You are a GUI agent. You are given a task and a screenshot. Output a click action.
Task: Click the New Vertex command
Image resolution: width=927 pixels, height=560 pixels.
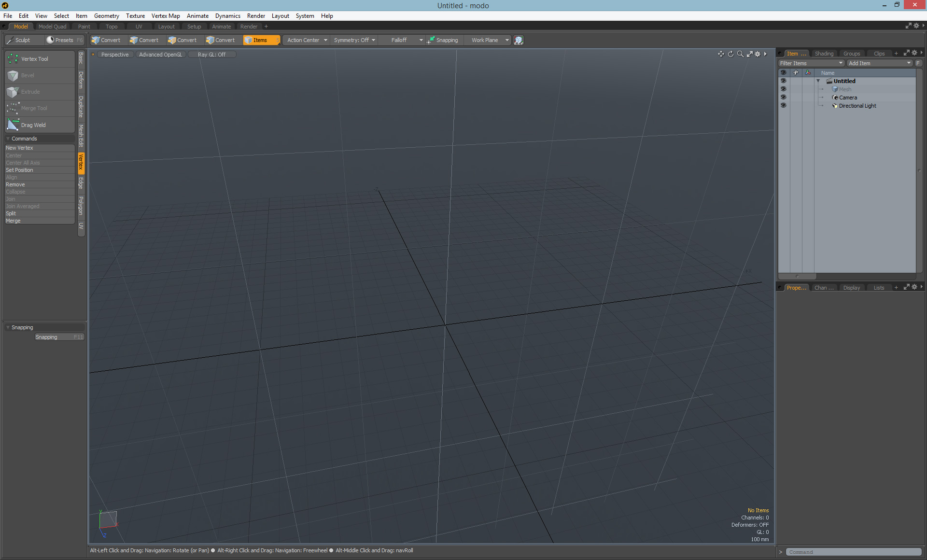tap(20, 148)
